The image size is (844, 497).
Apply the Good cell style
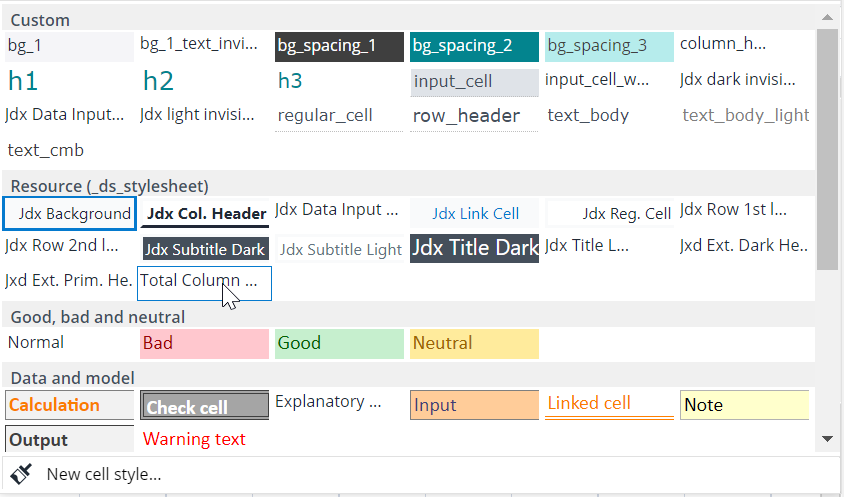(339, 344)
